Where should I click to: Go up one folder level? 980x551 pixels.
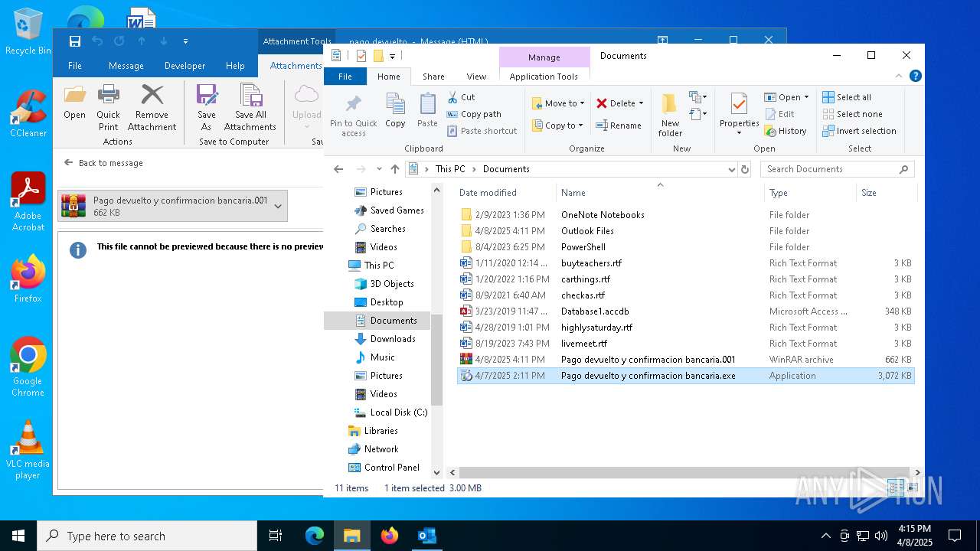point(395,169)
